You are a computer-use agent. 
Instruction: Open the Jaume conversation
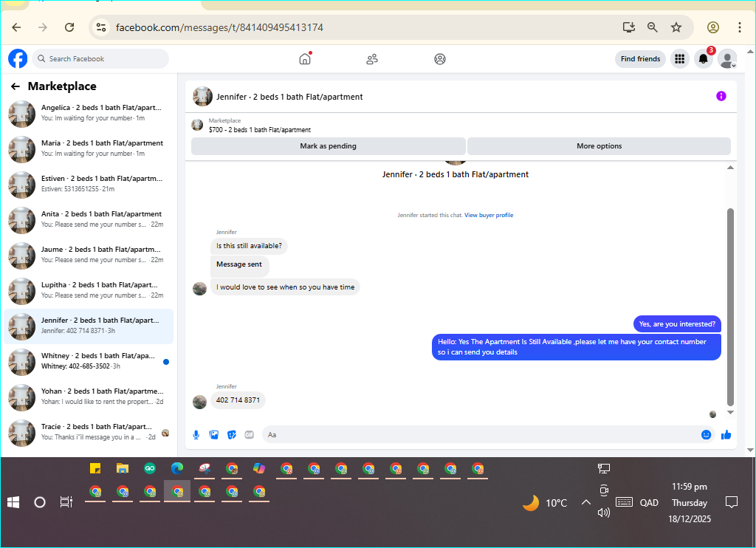(89, 256)
